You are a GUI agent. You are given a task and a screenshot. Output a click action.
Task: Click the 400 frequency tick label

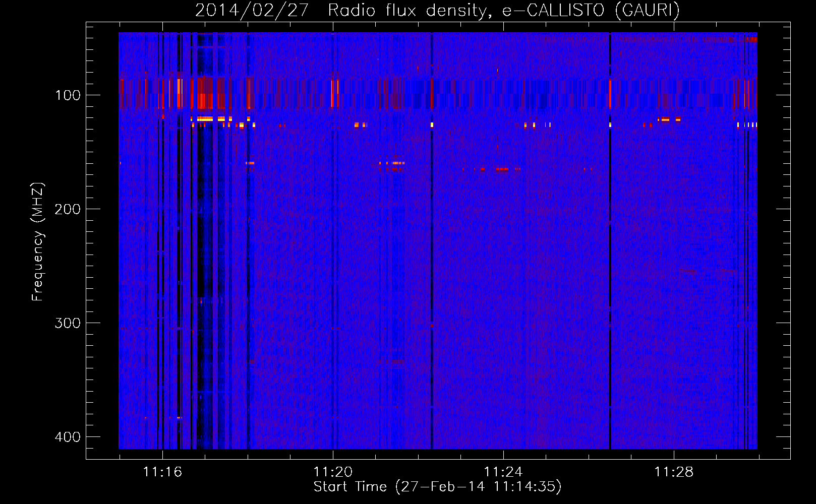tap(68, 437)
